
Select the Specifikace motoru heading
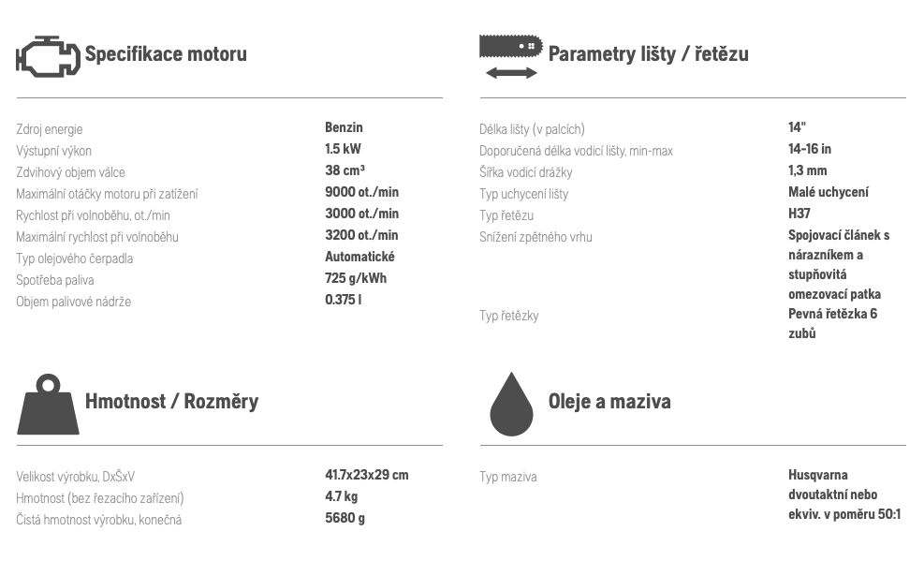coord(166,53)
